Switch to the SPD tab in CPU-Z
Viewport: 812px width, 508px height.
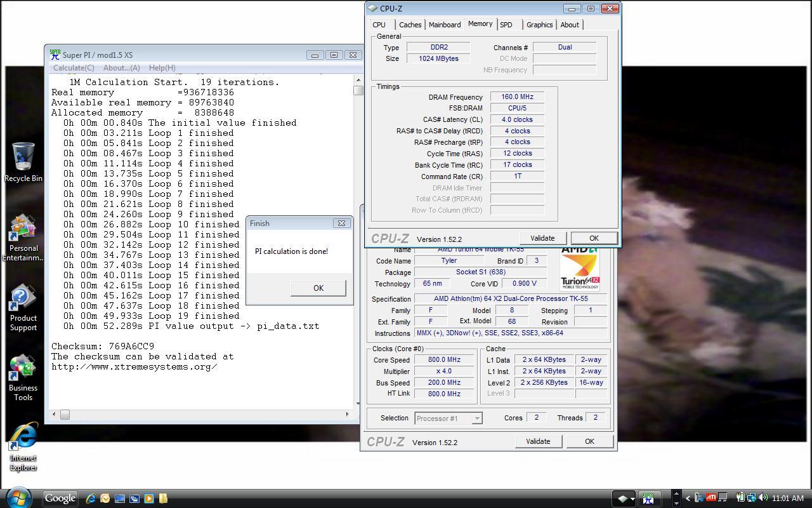[506, 25]
